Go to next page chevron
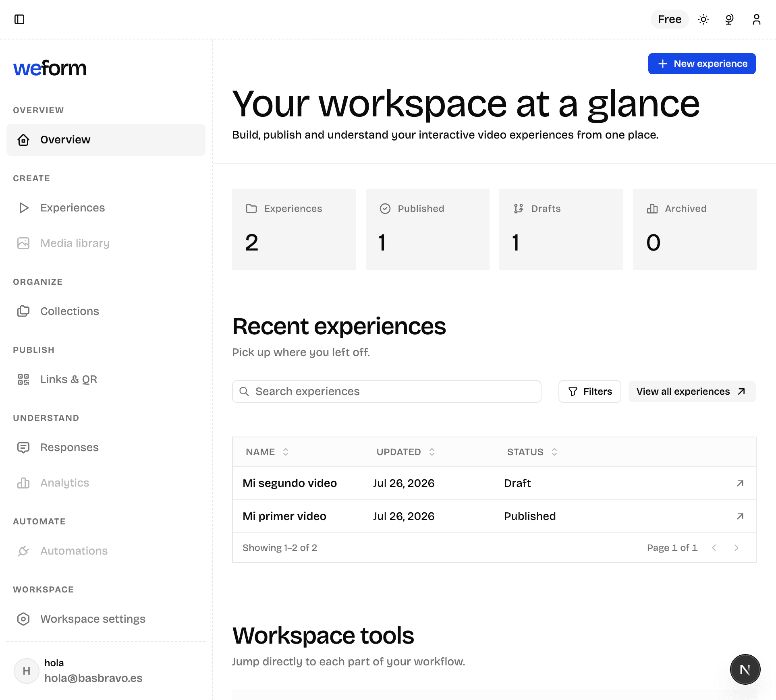 pos(737,548)
